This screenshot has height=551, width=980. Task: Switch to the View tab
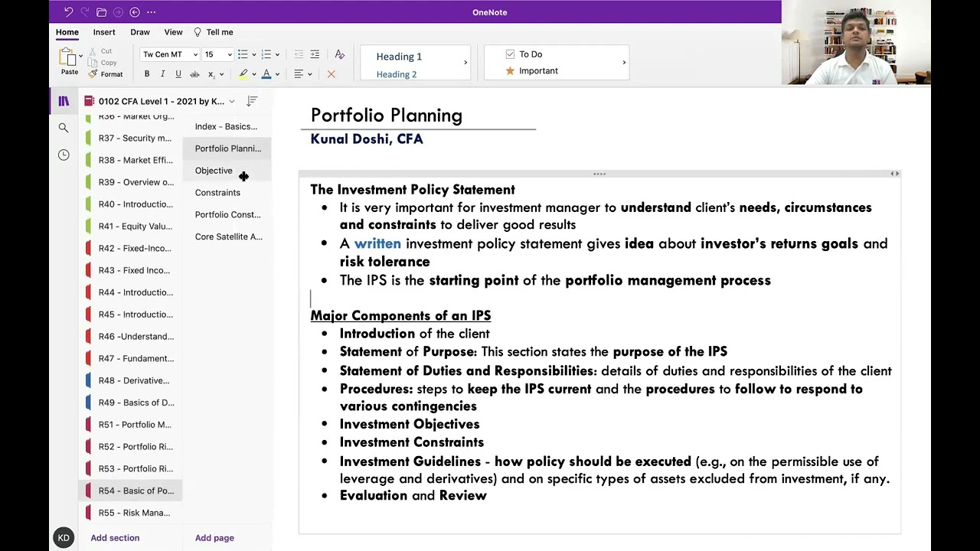tap(173, 32)
